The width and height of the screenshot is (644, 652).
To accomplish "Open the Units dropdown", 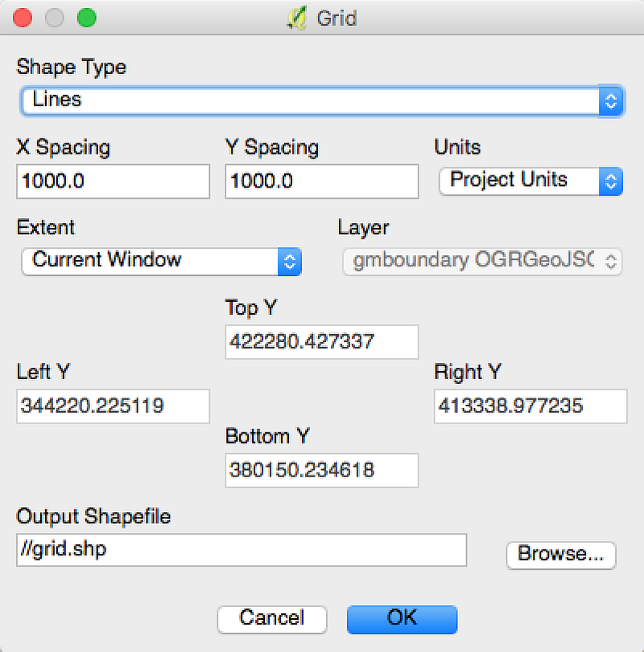I will (530, 180).
